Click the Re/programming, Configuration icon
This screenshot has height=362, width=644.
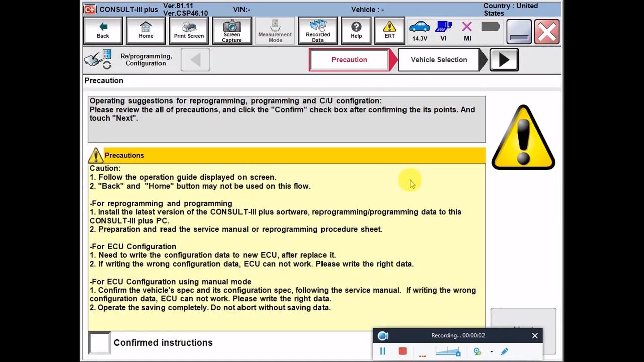pos(98,59)
